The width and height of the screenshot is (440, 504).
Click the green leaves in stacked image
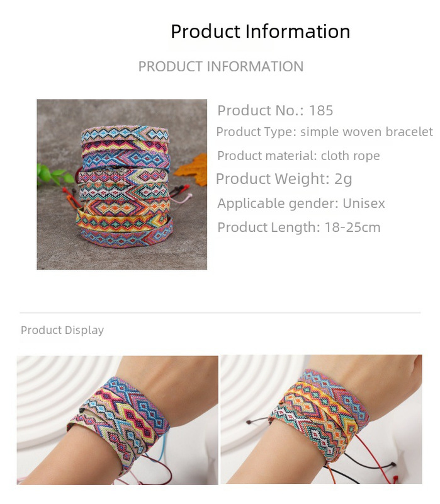(x=55, y=175)
